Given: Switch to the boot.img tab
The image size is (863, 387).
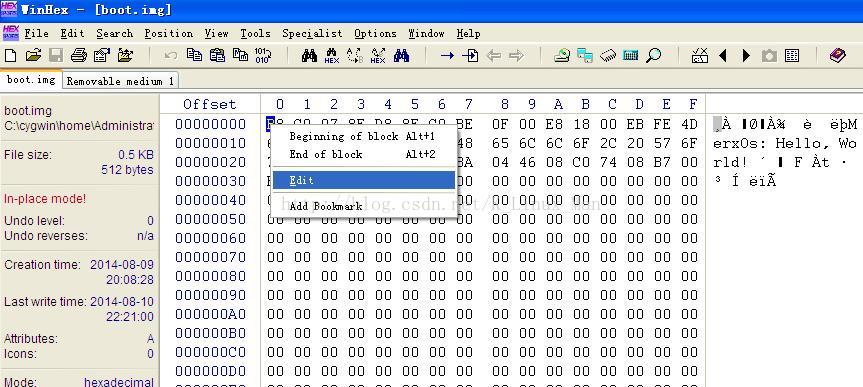Looking at the screenshot, I should coord(31,80).
